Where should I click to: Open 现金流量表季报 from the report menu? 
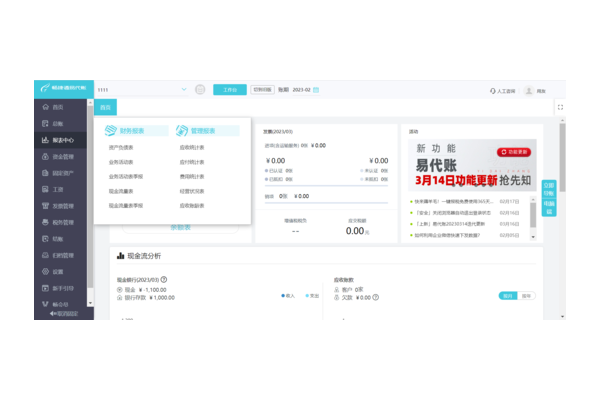coord(126,206)
